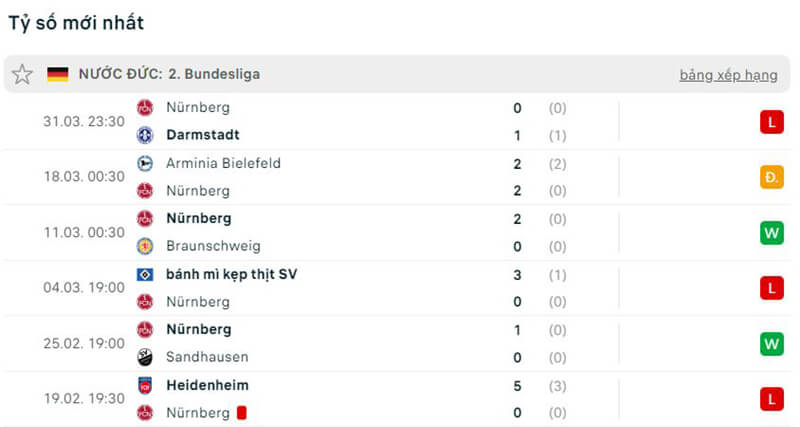Click the Arminia Bielefeld club crest

click(145, 163)
